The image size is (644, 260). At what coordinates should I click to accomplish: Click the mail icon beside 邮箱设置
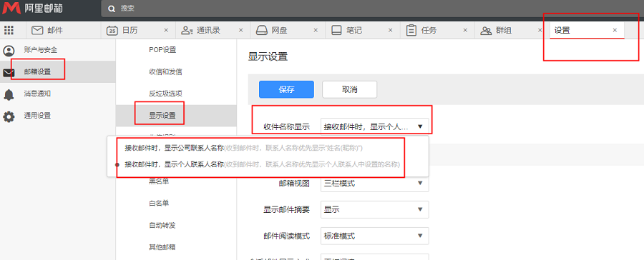coord(9,73)
